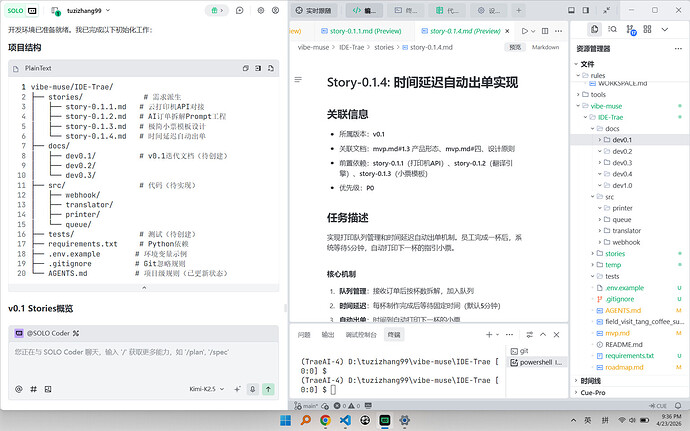
Task: Open 资源管理器 more actions ellipsis
Action: (x=678, y=48)
